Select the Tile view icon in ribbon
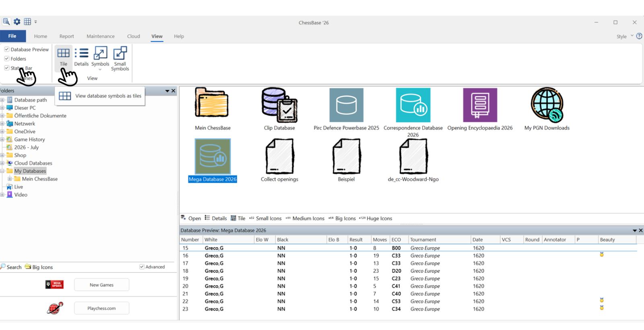 pos(63,53)
